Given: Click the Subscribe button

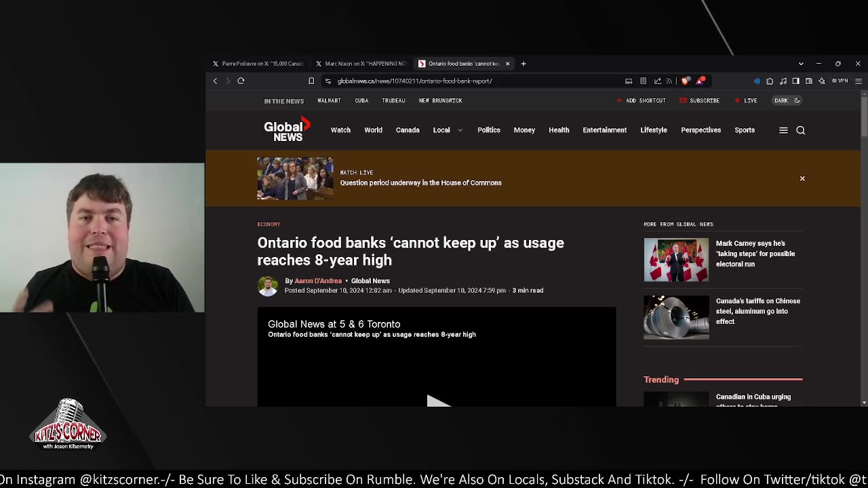Looking at the screenshot, I should pyautogui.click(x=700, y=100).
